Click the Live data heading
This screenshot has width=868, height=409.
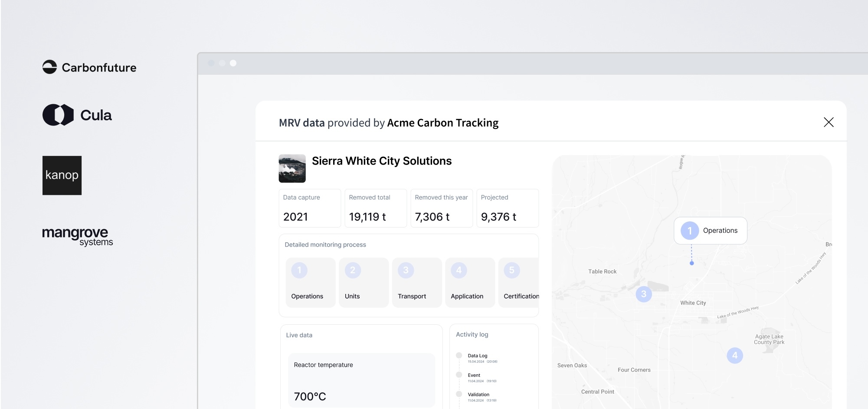(x=299, y=335)
